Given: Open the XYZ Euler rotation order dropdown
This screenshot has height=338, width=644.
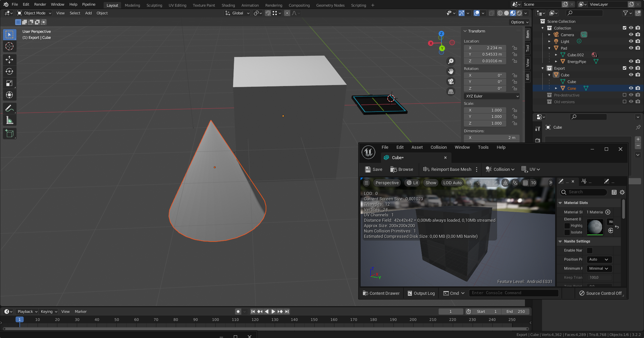Looking at the screenshot, I should click(492, 96).
